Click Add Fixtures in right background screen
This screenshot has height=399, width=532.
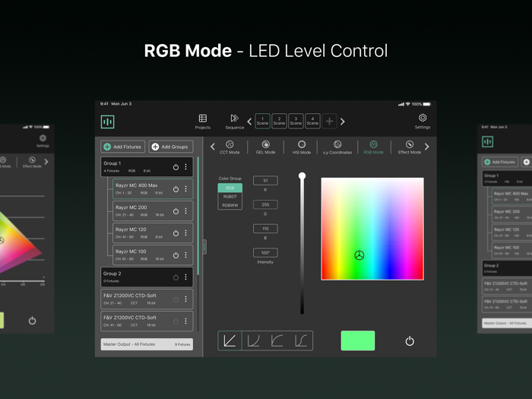(500, 162)
